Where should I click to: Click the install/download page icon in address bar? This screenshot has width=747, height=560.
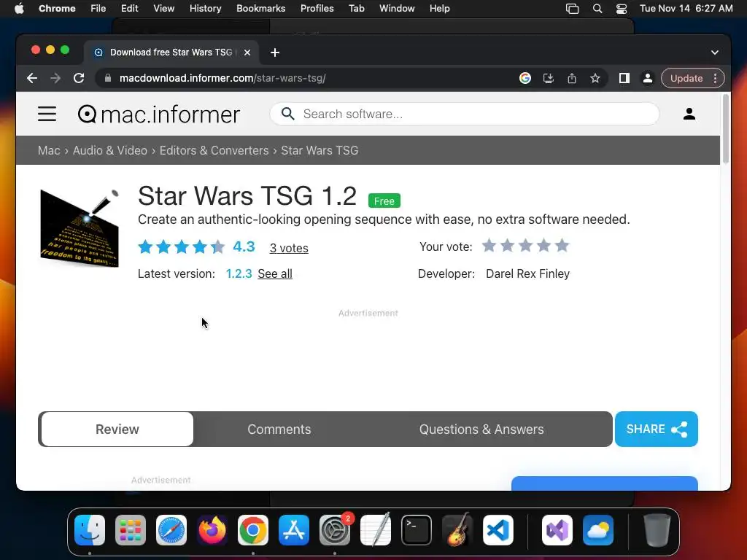tap(549, 78)
